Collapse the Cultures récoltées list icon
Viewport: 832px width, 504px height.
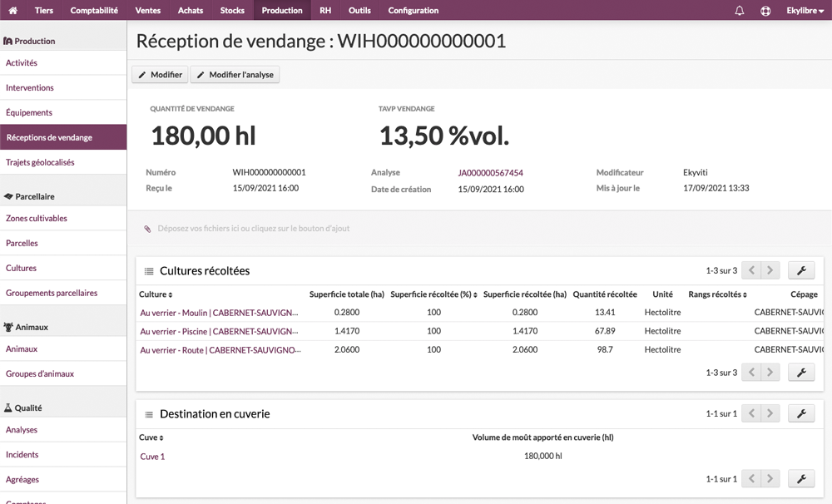point(149,271)
